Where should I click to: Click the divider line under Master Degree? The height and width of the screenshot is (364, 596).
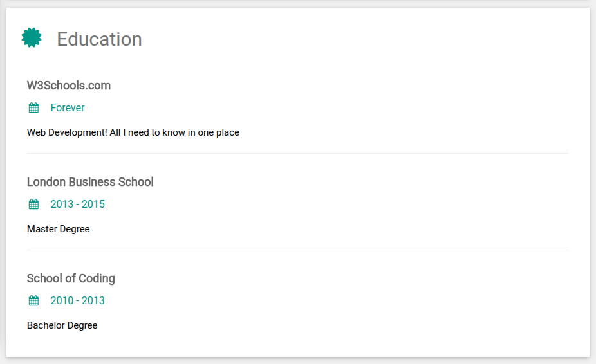point(297,250)
